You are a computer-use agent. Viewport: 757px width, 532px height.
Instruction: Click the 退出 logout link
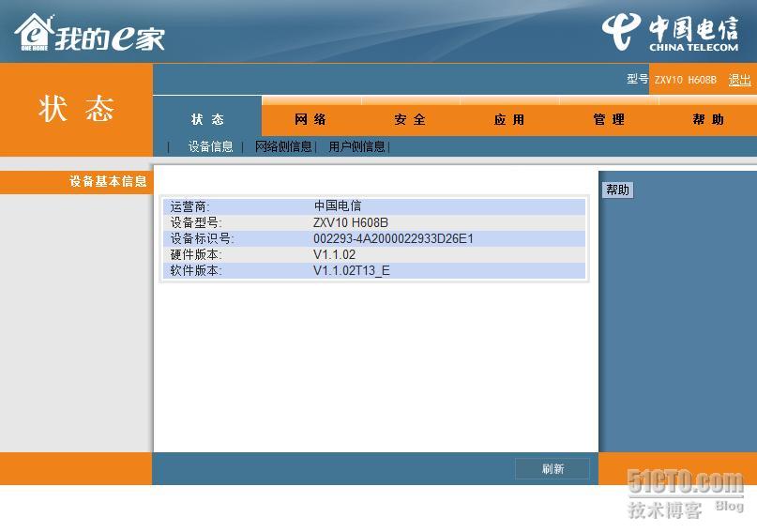tap(739, 80)
